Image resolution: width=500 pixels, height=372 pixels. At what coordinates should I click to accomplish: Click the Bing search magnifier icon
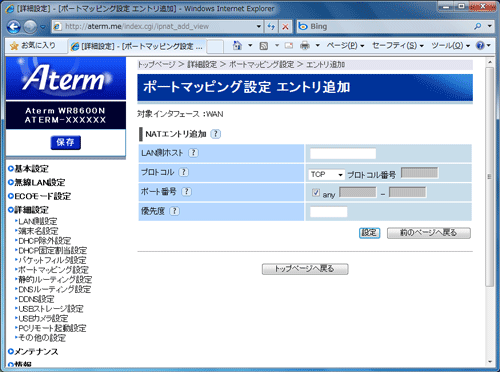point(478,26)
